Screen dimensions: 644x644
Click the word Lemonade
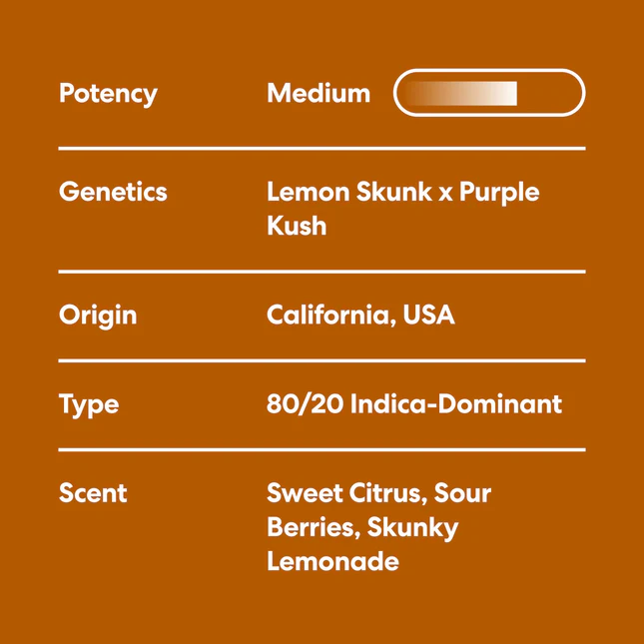[332, 561]
